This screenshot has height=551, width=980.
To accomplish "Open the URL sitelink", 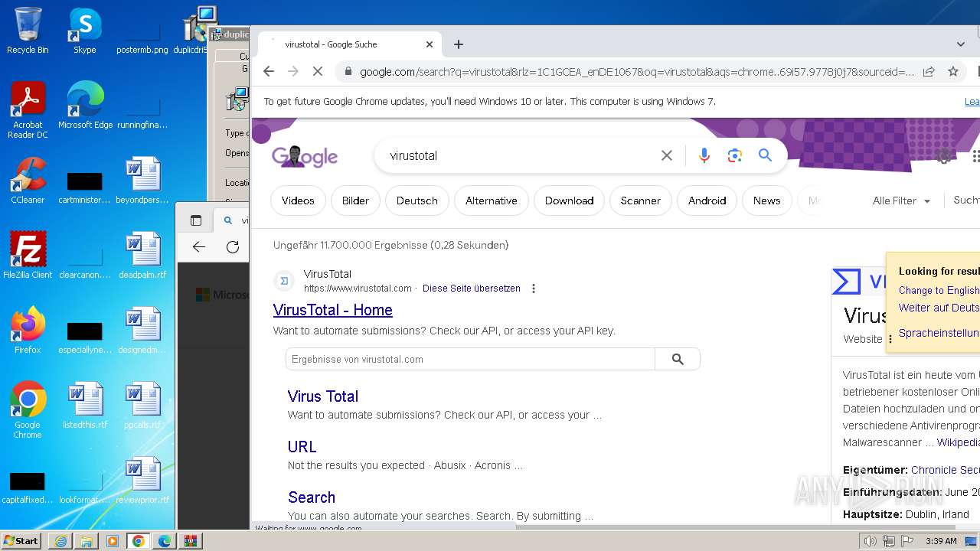I will (x=302, y=447).
